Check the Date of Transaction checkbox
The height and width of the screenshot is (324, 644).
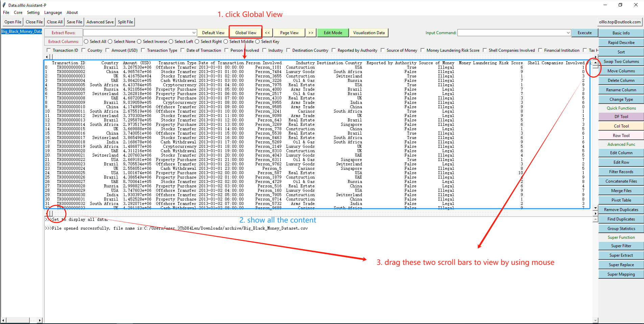[x=183, y=50]
